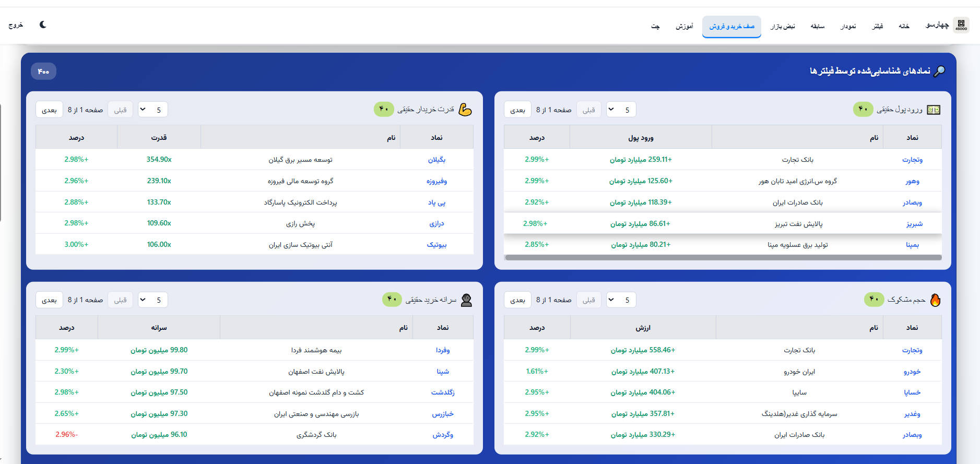Open the شپنا symbol link
Screen dimensions: 980x464
pos(443,372)
